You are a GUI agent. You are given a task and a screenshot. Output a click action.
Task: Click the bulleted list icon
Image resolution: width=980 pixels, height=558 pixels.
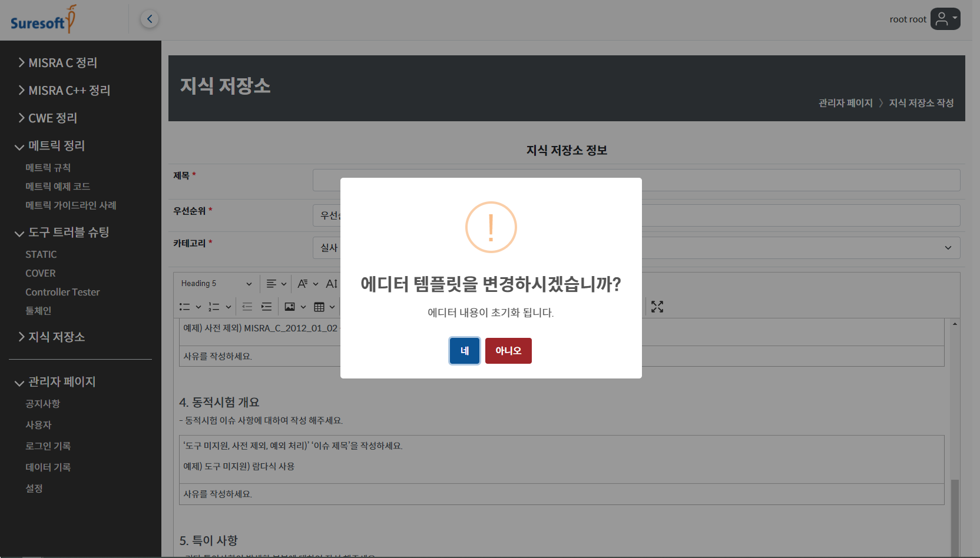click(185, 307)
